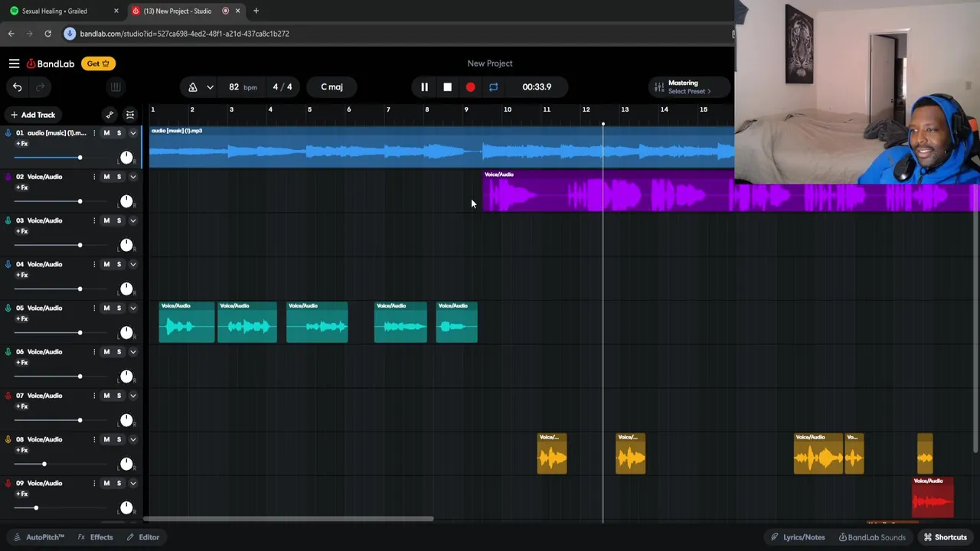
Task: Click the pan knob of track 05
Action: [126, 333]
